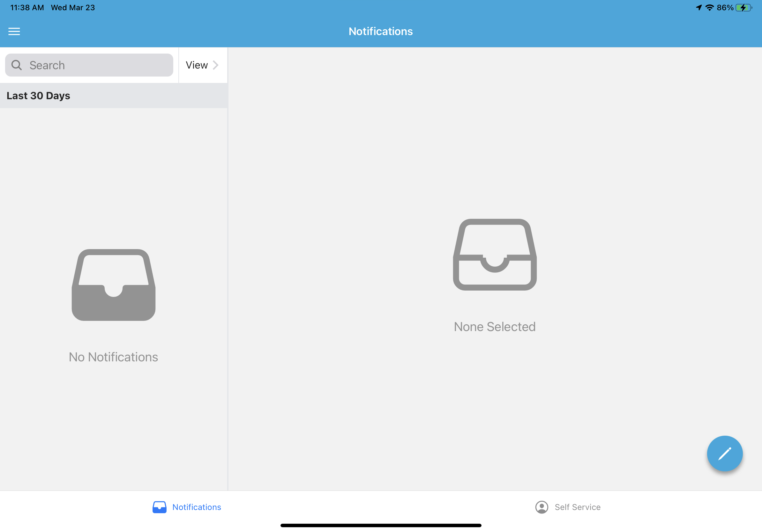Click the location arrow status icon
This screenshot has width=762, height=532.
[699, 8]
